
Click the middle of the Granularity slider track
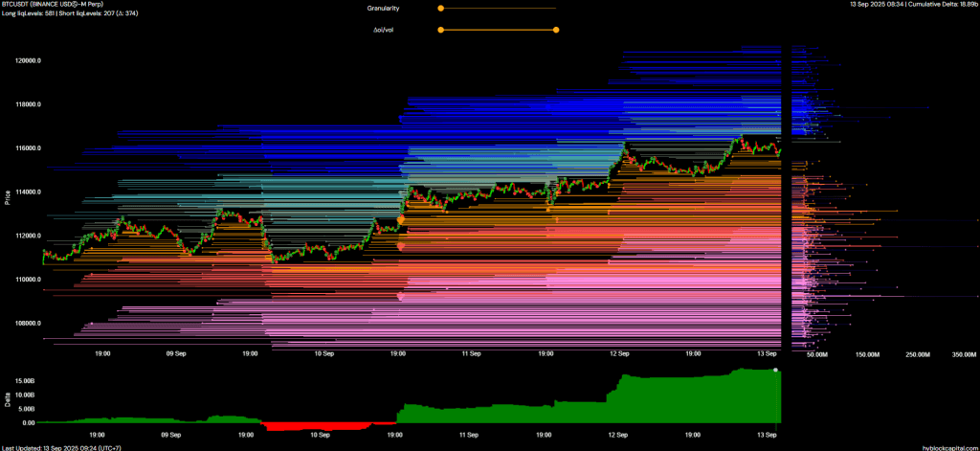(x=498, y=8)
